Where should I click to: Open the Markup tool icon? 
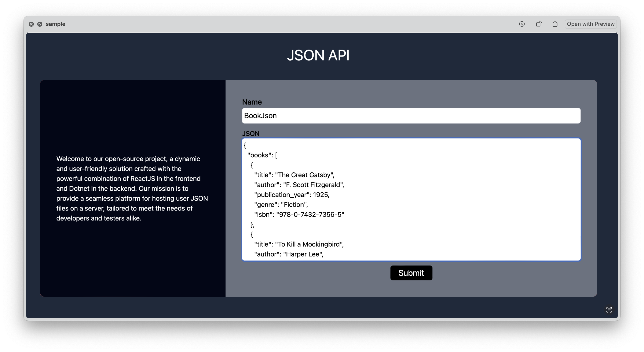click(522, 24)
